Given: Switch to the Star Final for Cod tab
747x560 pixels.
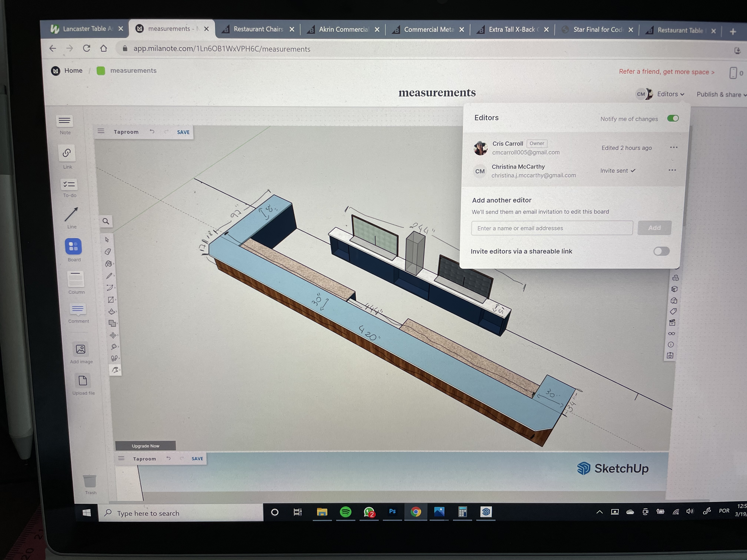Looking at the screenshot, I should (x=597, y=30).
